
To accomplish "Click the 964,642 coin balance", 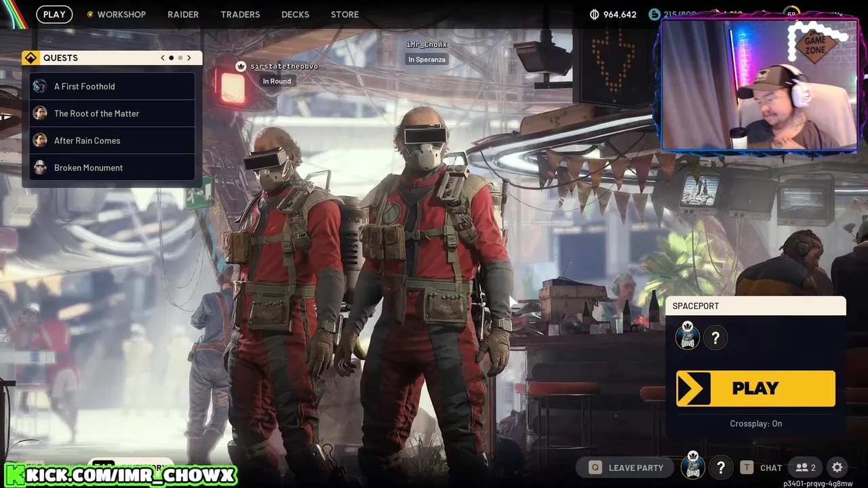I will [x=613, y=14].
